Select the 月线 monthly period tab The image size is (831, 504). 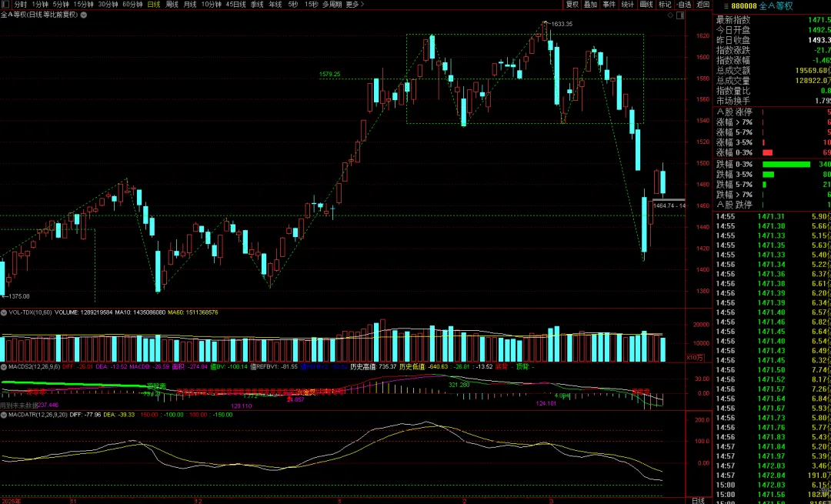click(190, 5)
